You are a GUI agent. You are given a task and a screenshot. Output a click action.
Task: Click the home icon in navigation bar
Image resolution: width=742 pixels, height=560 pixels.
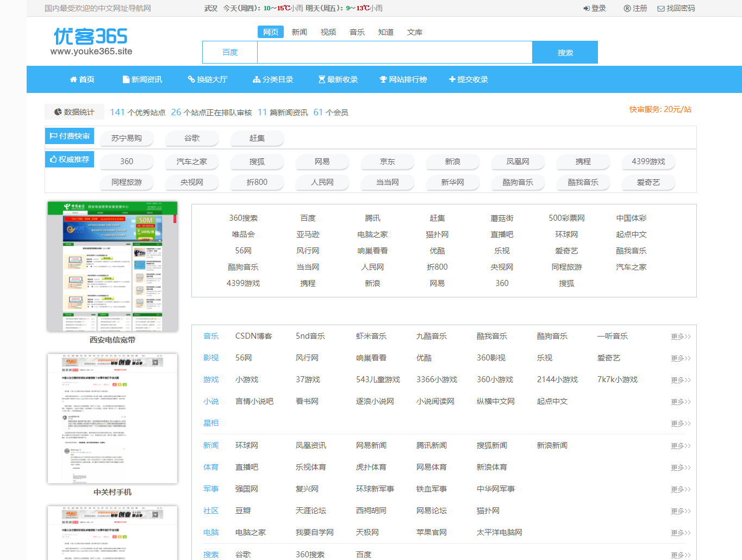[73, 79]
